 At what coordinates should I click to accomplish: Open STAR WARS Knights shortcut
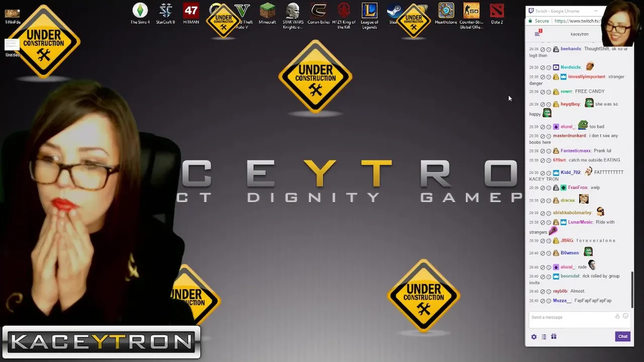coord(293,16)
